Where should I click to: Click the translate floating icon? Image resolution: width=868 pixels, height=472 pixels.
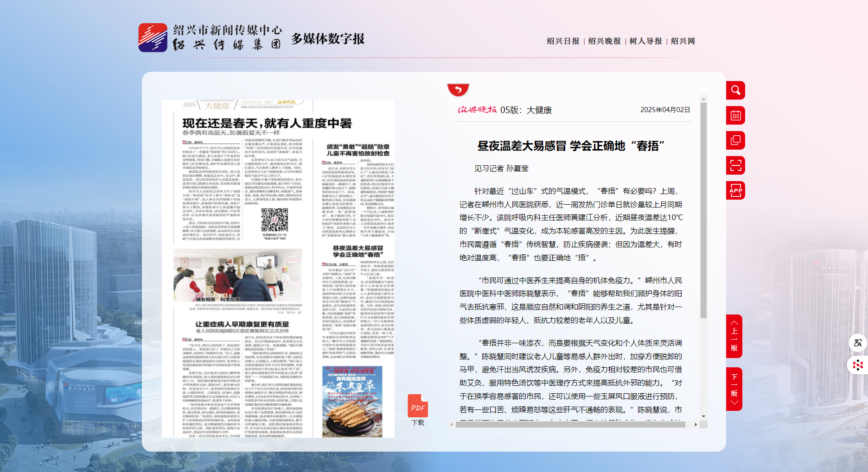pyautogui.click(x=858, y=343)
